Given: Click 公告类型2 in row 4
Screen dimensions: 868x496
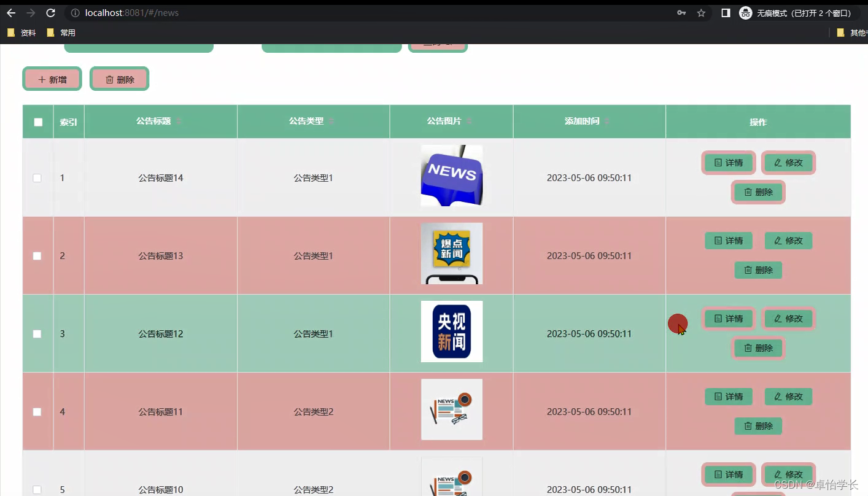Looking at the screenshot, I should click(x=313, y=412).
